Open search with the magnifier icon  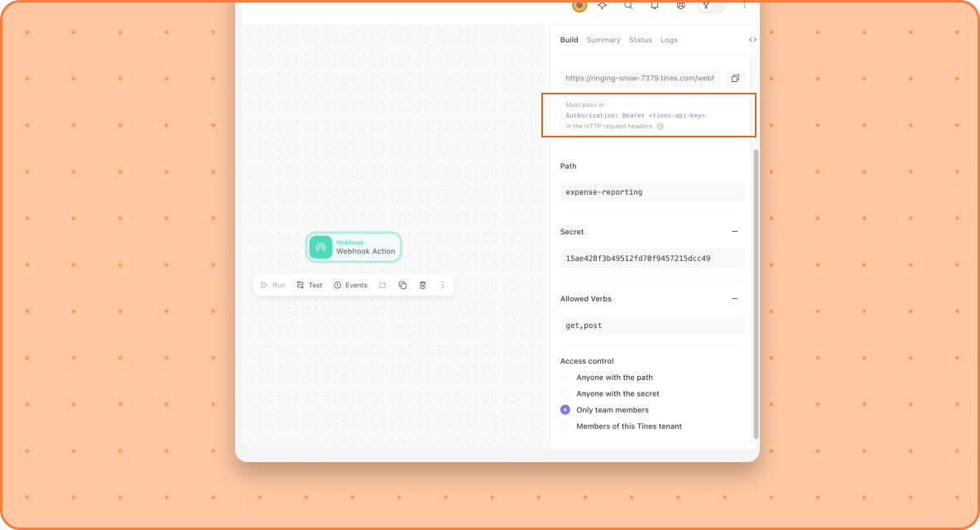click(x=628, y=6)
